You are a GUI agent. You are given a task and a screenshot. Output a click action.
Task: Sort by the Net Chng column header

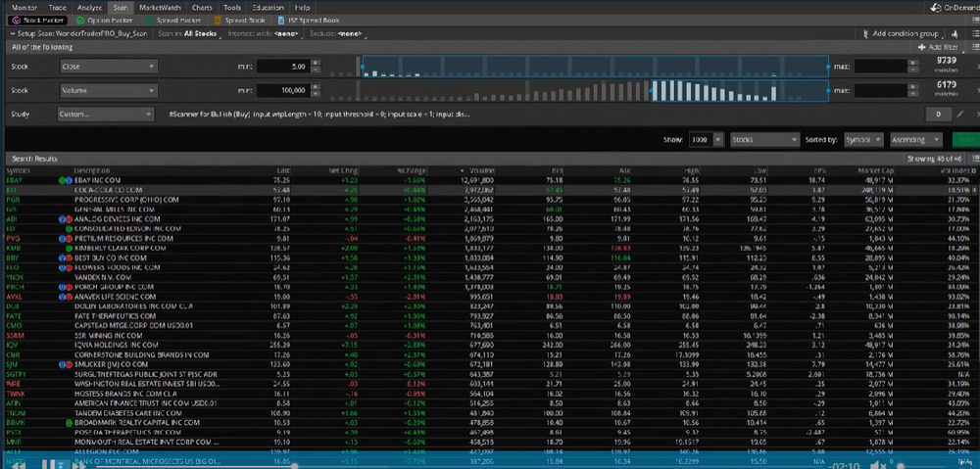coord(343,170)
